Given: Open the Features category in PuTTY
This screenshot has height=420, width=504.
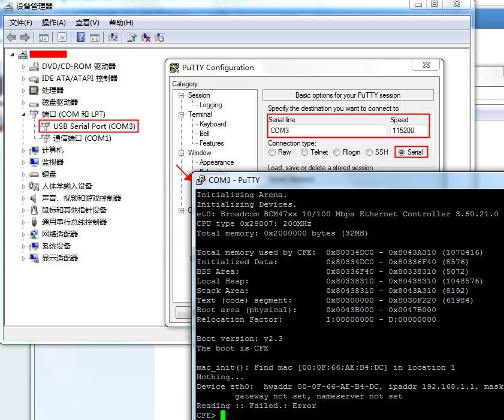Looking at the screenshot, I should 212,143.
